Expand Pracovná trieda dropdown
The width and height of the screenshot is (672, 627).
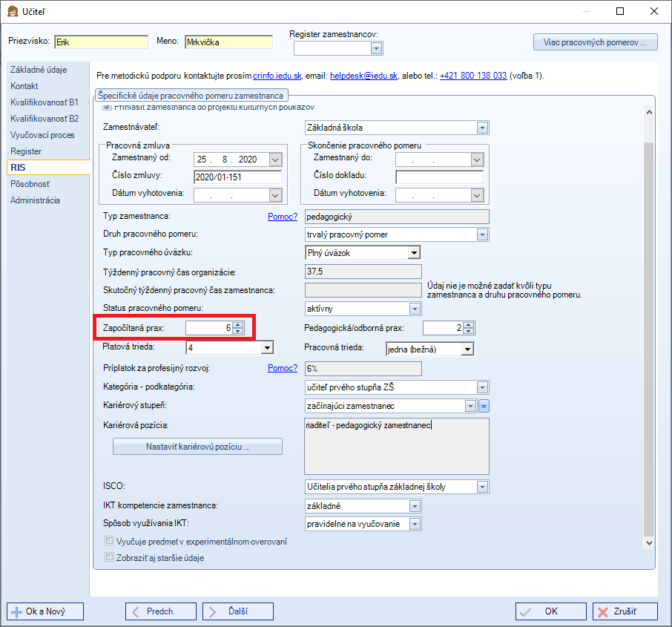(467, 349)
